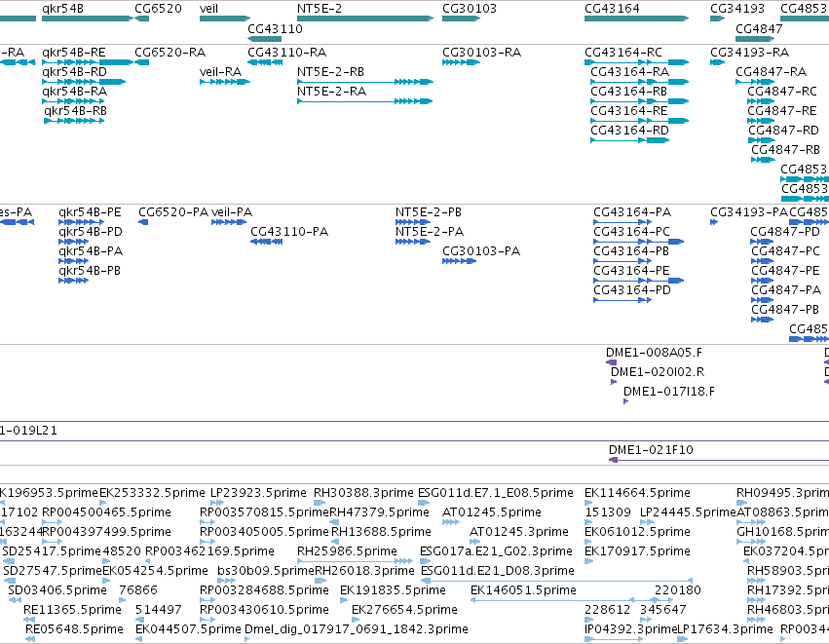Select EST EK191835.5prime
The image size is (829, 644).
coord(344,600)
